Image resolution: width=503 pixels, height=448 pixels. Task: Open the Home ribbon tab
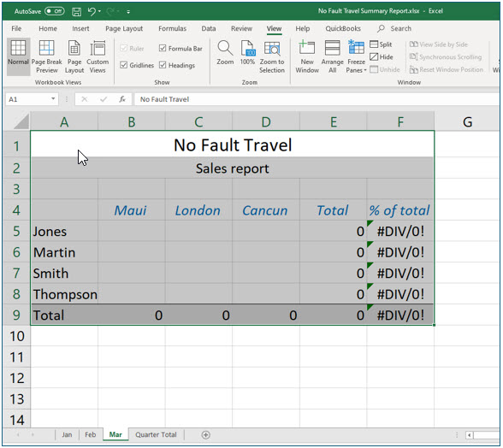[x=48, y=28]
